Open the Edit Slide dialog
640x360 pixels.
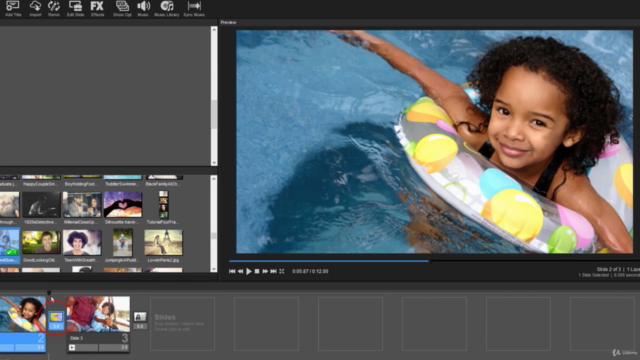point(76,8)
